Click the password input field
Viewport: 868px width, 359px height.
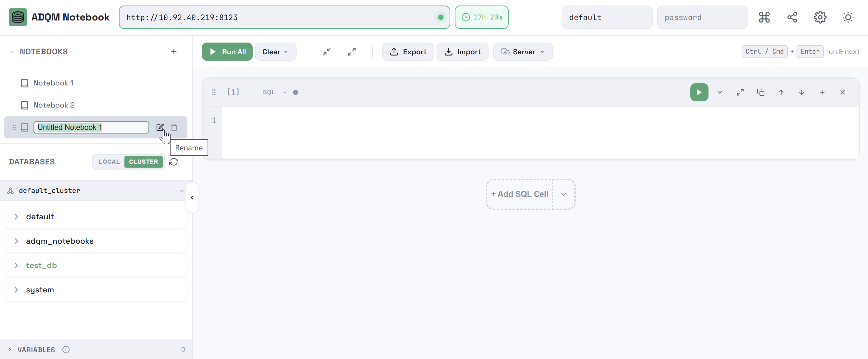point(702,17)
